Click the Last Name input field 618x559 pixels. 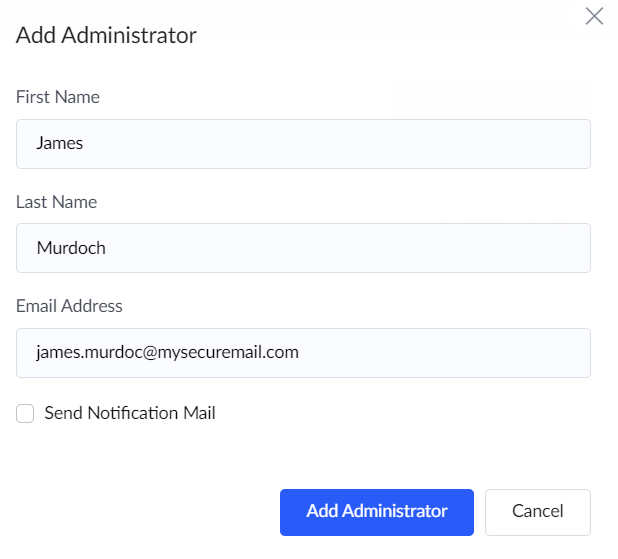coord(303,248)
